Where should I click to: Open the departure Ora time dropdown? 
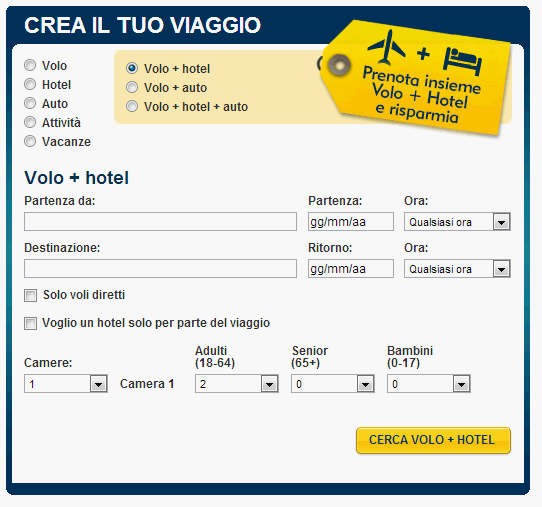tap(457, 222)
